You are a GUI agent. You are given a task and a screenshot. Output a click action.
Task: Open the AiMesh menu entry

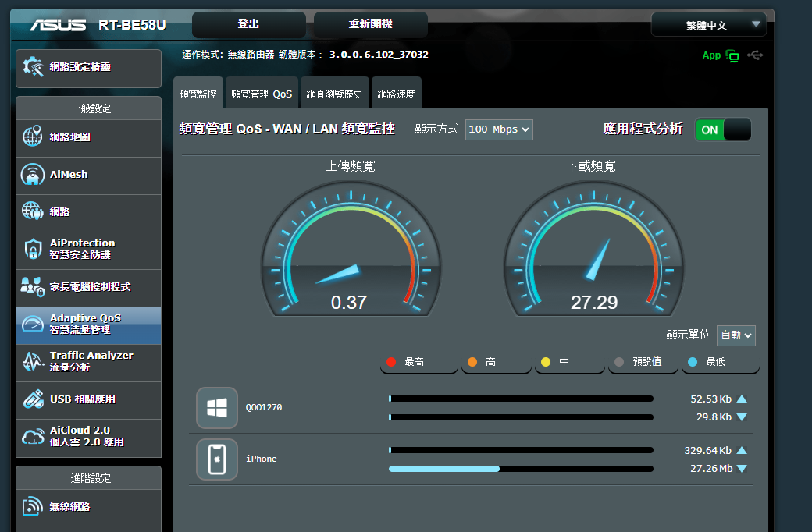pos(88,176)
